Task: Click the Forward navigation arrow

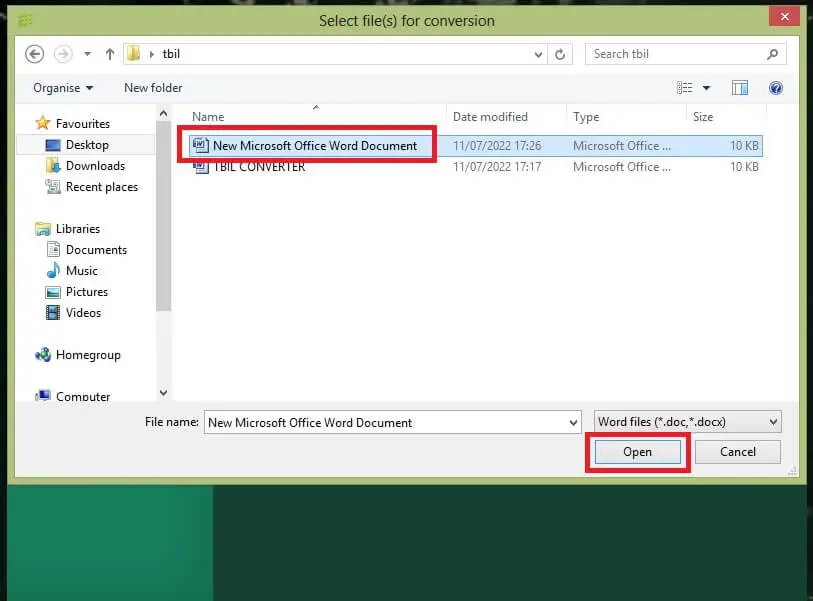Action: [x=63, y=54]
